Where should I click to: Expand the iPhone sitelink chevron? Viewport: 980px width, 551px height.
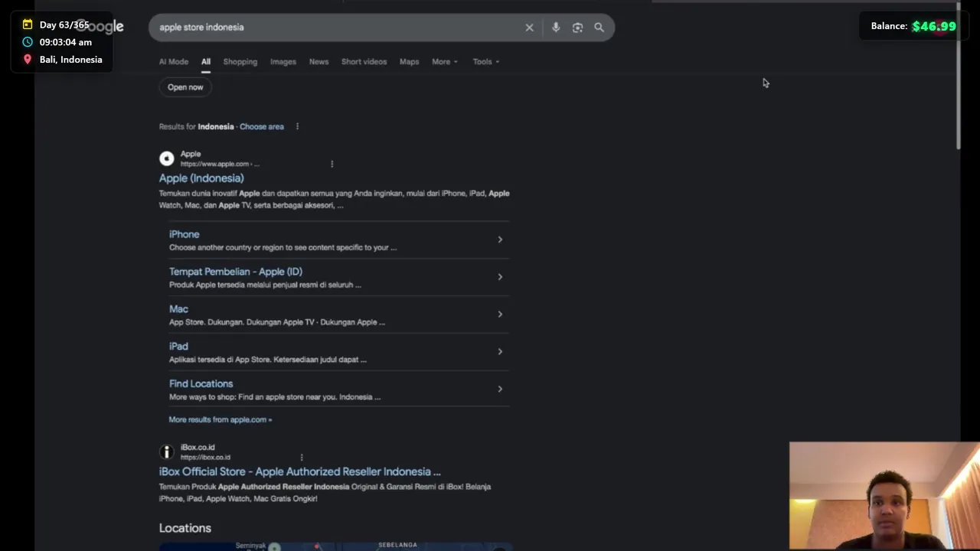point(500,240)
